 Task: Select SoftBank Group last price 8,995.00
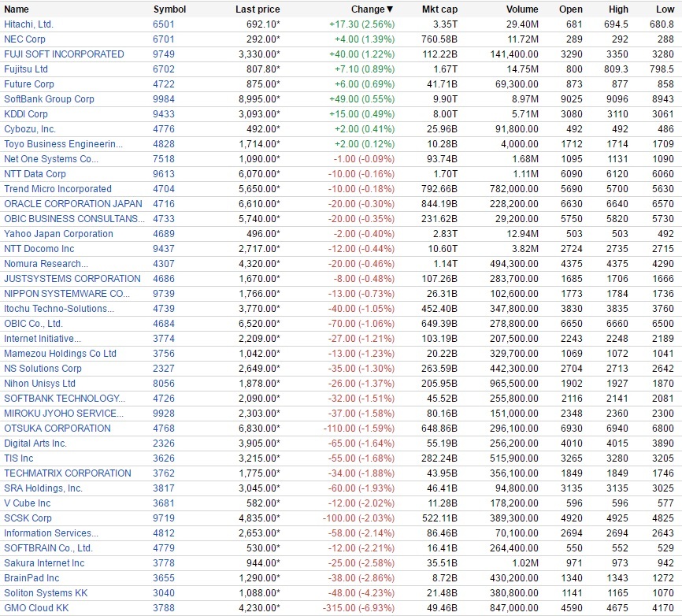(x=259, y=99)
